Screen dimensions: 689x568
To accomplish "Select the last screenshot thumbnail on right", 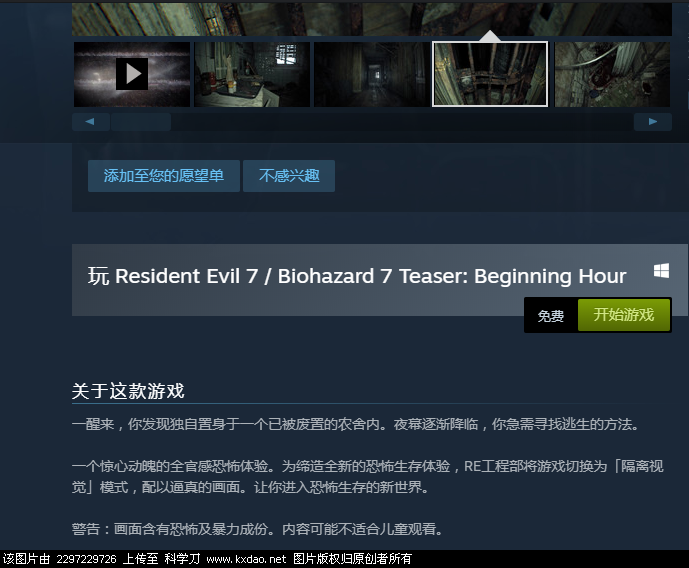I will (x=612, y=74).
